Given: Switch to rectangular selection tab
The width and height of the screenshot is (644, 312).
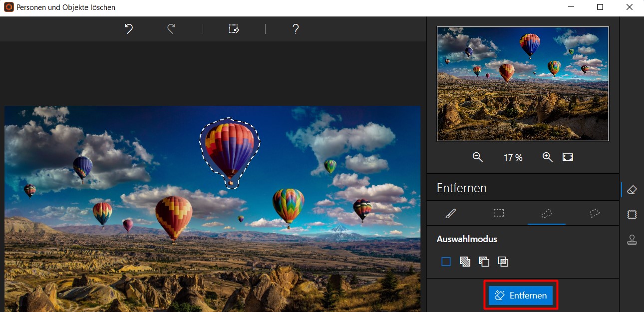Looking at the screenshot, I should (x=498, y=213).
